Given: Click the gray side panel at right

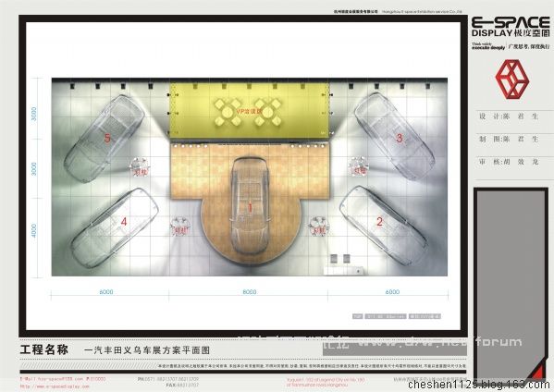Looking at the screenshot, I should (511, 284).
